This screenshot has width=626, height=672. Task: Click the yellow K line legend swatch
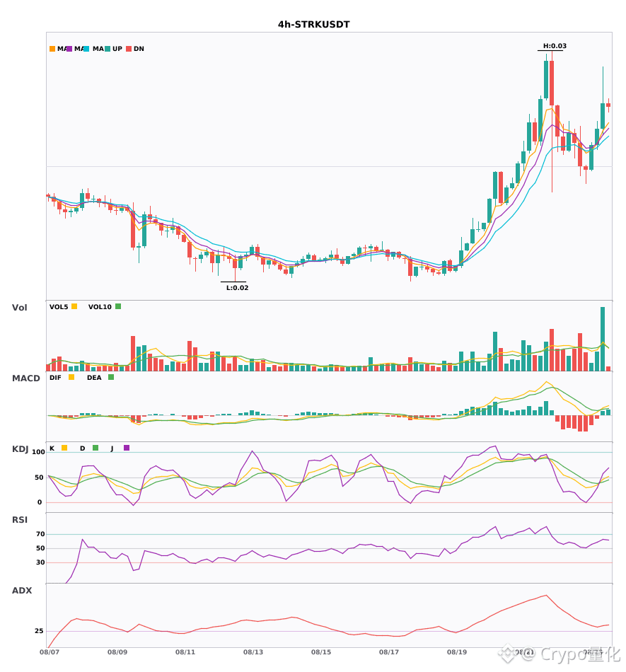pos(64,448)
